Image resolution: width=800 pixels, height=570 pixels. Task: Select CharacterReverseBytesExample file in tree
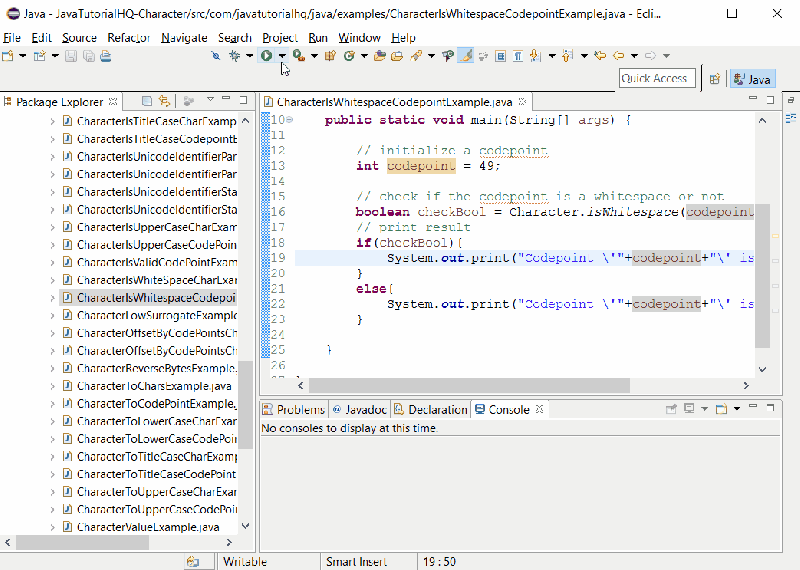click(x=149, y=368)
